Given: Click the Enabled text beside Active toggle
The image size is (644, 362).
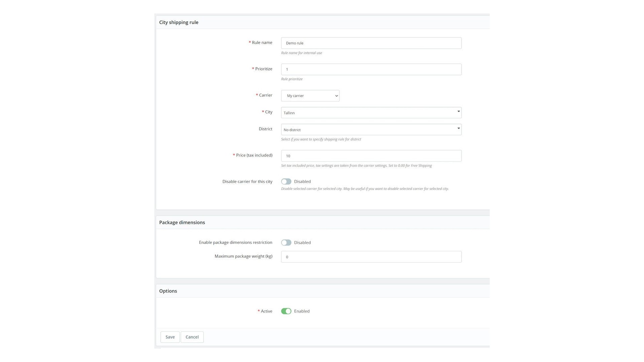Looking at the screenshot, I should tap(302, 311).
